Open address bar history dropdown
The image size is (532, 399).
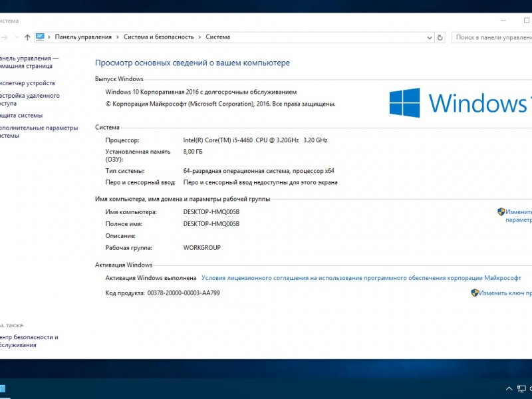coord(430,38)
